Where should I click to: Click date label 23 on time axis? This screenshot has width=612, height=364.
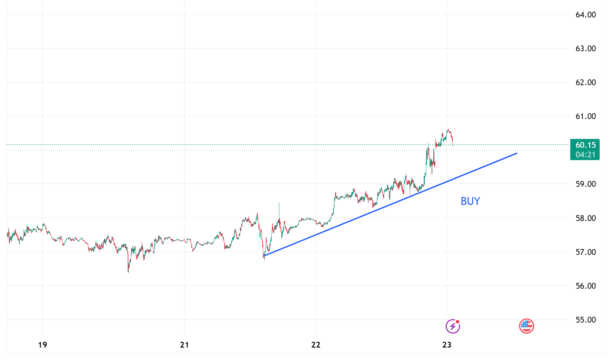[447, 345]
